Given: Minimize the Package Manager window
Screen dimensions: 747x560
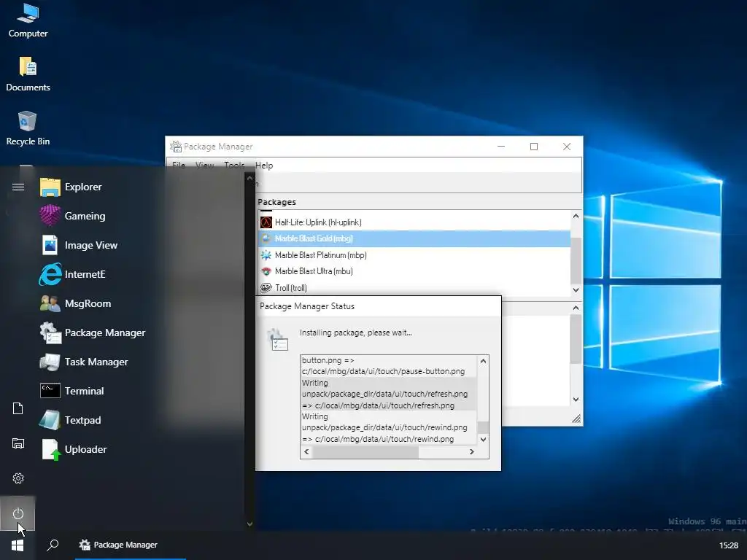Looking at the screenshot, I should tap(501, 147).
